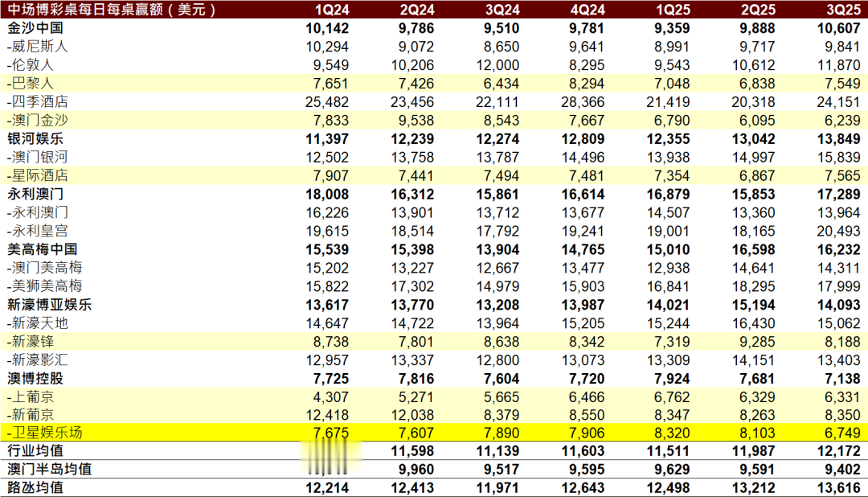Click the value 12,000 for 伦敦人 3Q24

point(497,65)
